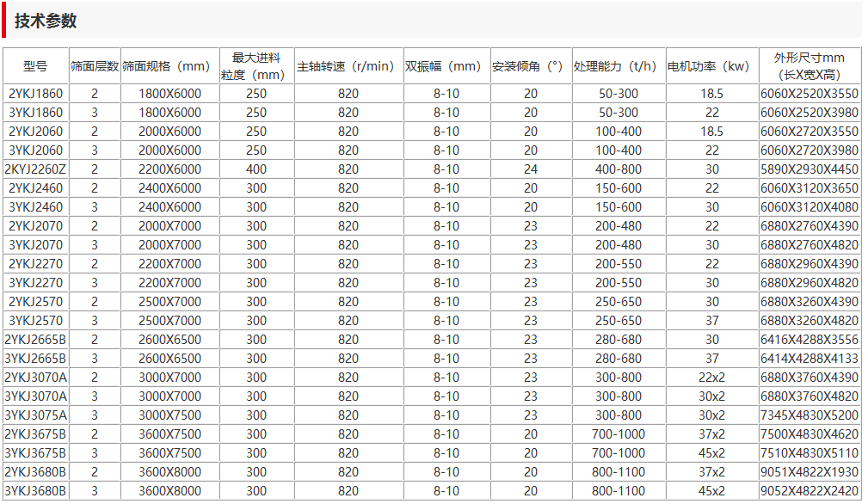Click dimension value 6060X2520X3550
868x504 pixels.
(810, 94)
